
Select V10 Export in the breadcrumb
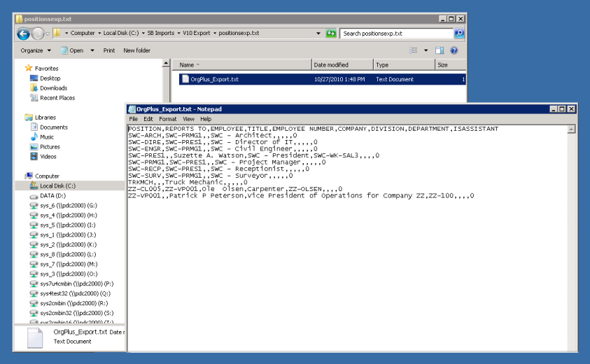197,33
